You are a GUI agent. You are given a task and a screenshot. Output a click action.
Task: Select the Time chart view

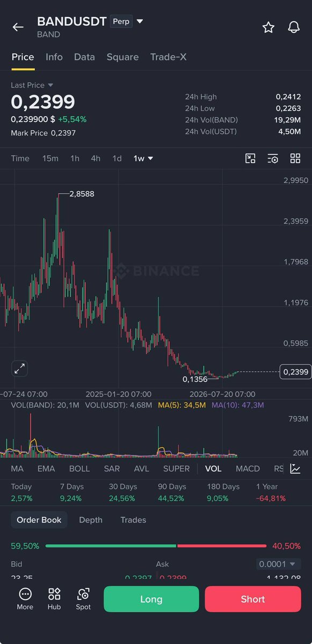click(20, 158)
